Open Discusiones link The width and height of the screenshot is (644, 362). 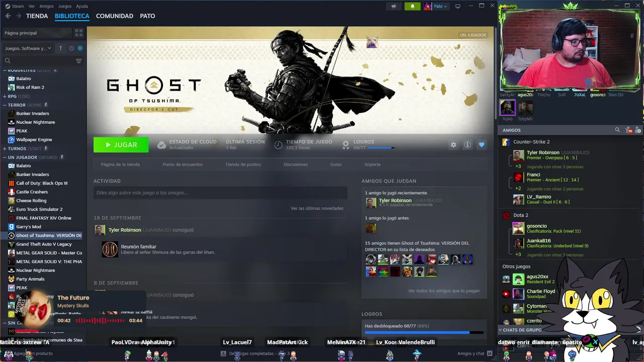pos(295,164)
